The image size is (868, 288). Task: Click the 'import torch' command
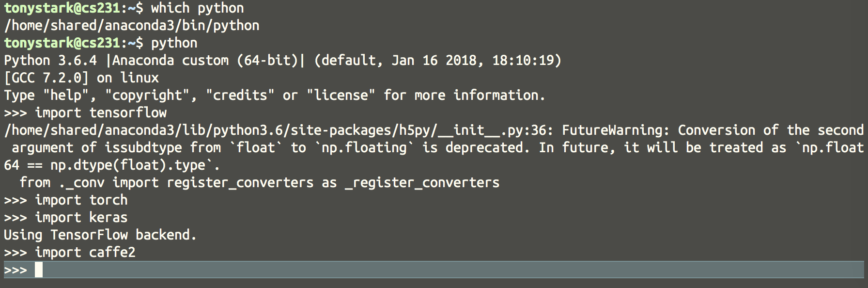81,200
